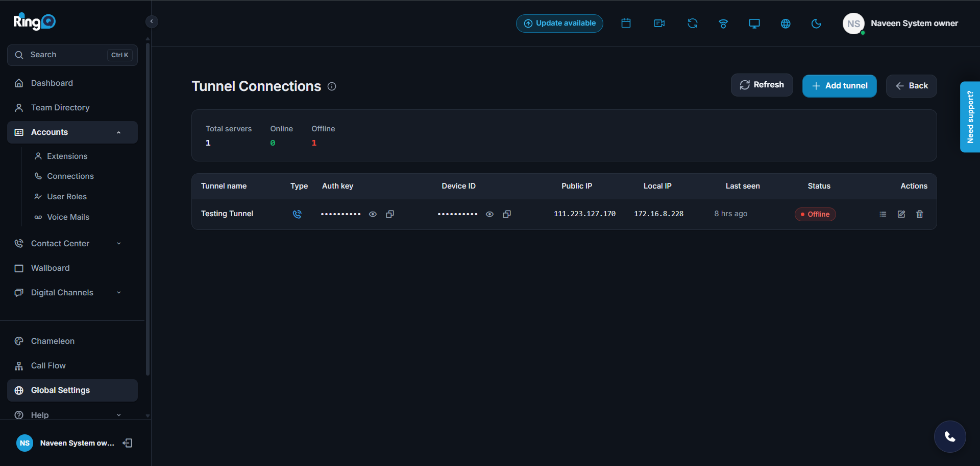Collapse the sidebar with the chevron button

tap(152, 21)
